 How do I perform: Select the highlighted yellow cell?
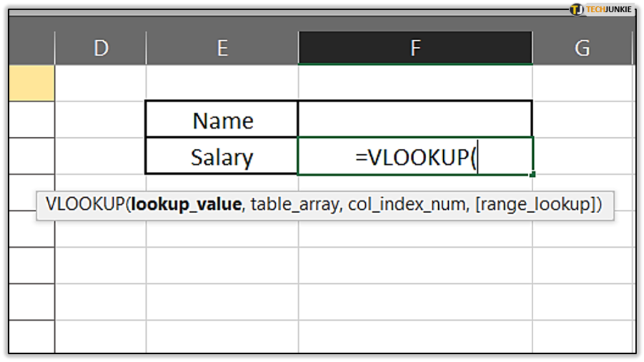tap(30, 83)
